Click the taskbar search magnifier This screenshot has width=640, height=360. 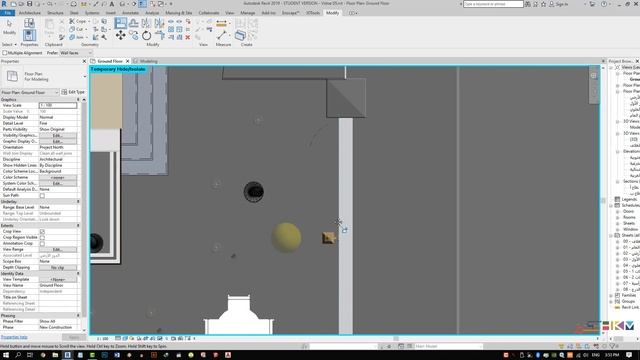pos(18,355)
